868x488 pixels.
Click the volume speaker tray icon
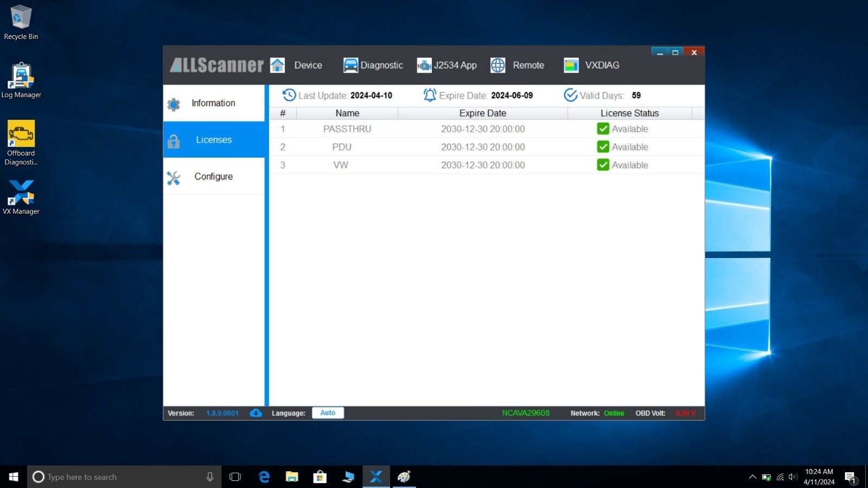[793, 477]
